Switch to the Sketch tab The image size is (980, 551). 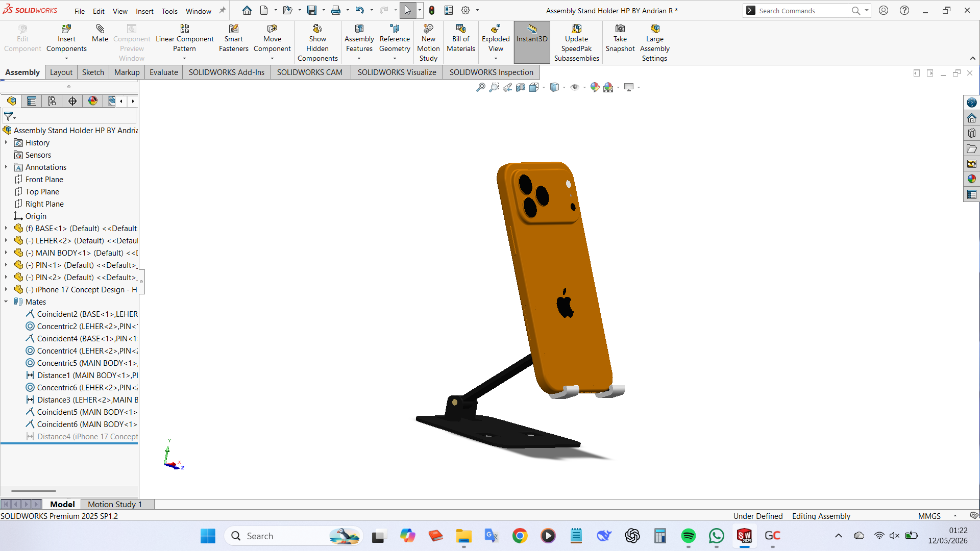click(93, 72)
